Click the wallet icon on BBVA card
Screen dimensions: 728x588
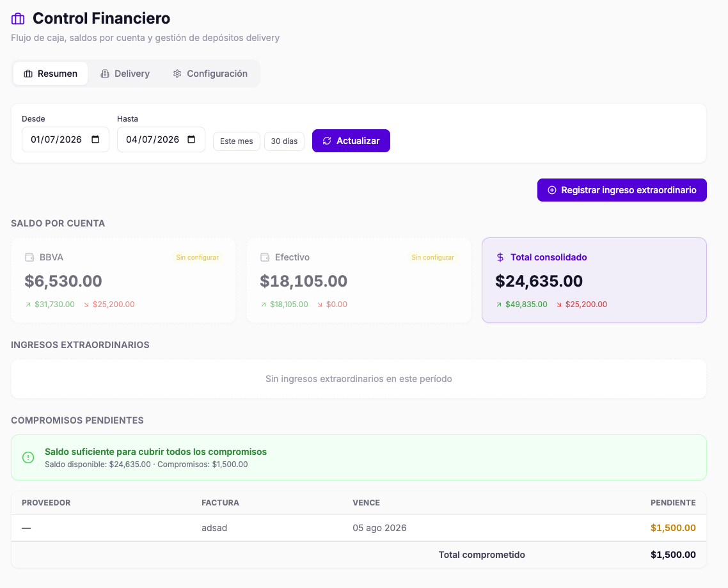[29, 257]
